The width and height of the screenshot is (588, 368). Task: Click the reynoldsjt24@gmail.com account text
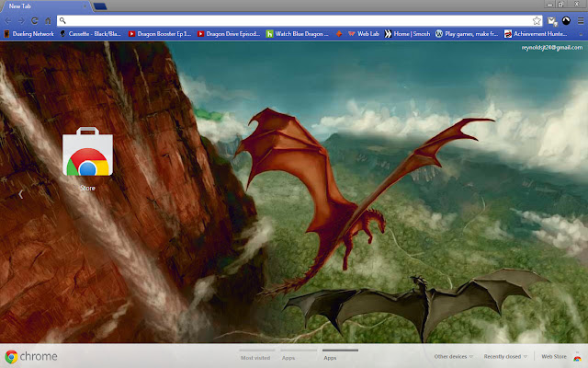[x=552, y=47]
